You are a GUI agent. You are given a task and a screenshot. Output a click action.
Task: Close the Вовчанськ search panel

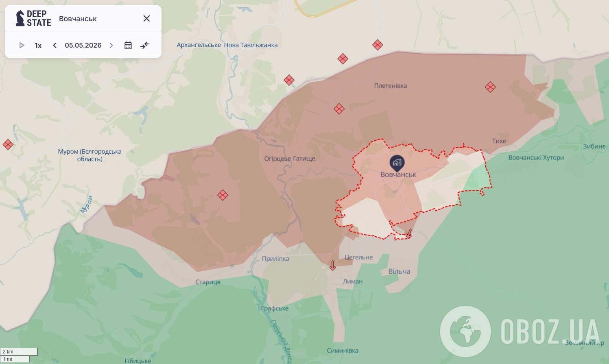click(147, 18)
